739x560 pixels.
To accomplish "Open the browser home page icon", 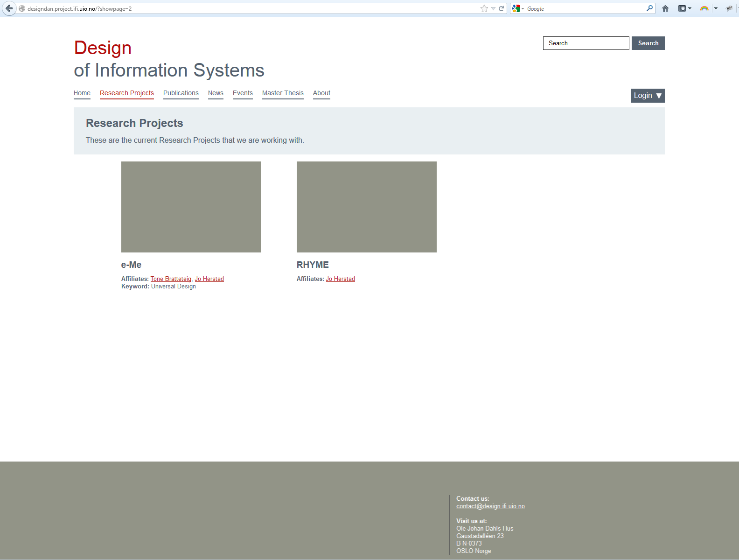I will (x=665, y=8).
